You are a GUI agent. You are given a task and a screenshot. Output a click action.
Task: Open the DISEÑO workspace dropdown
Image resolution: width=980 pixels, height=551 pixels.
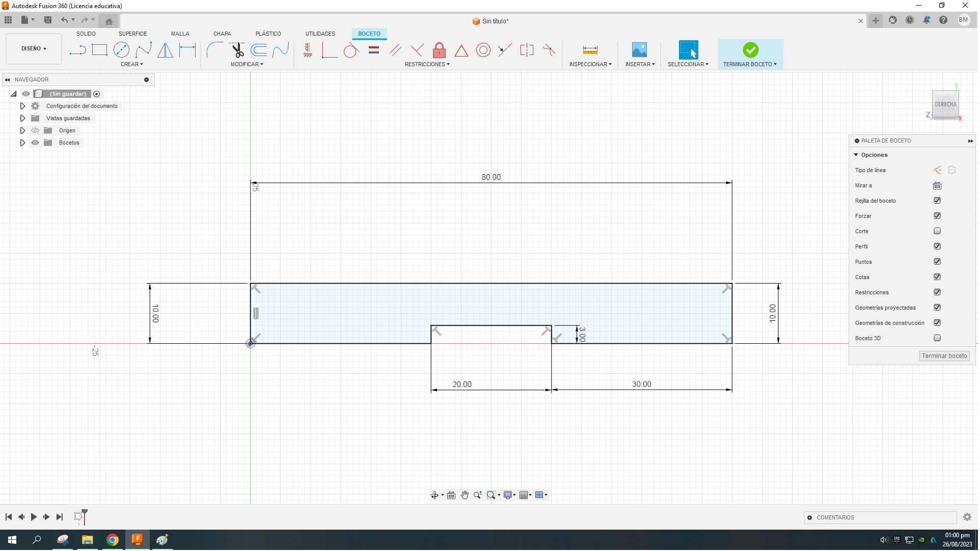point(34,49)
